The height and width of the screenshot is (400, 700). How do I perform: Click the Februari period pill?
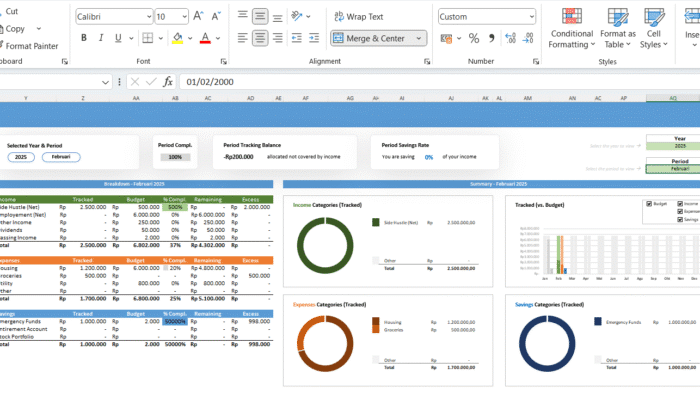point(61,157)
